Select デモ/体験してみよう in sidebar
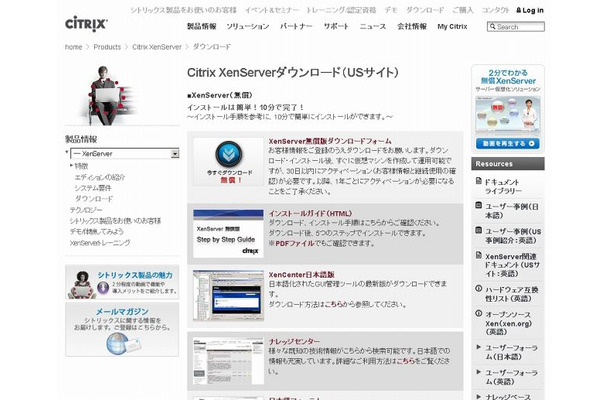This screenshot has width=610, height=400. coord(96,232)
